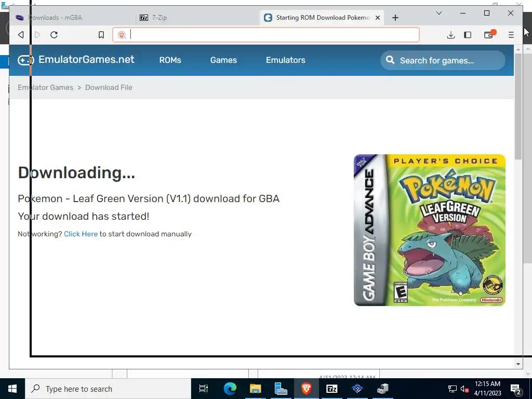Open Brave Wallet icon with notification
Screen dimensions: 532x399
pos(489,34)
